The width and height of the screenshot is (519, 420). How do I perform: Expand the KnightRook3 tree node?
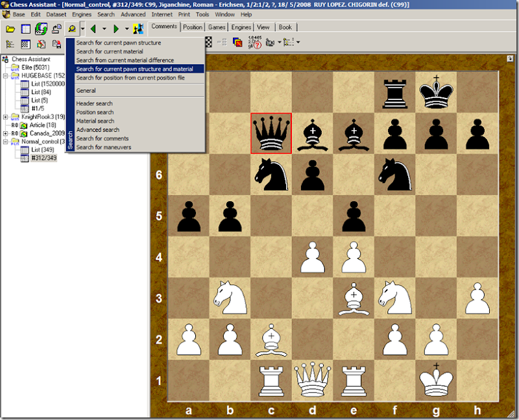coord(6,117)
